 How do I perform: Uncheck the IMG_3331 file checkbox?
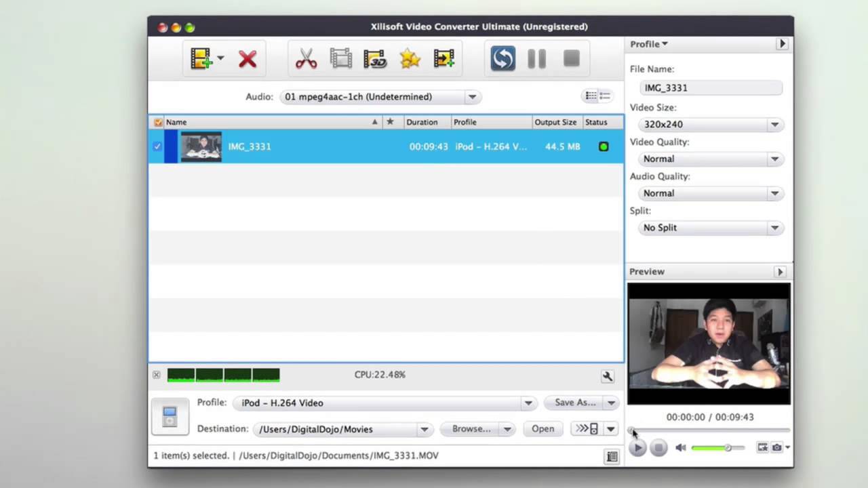[x=157, y=146]
